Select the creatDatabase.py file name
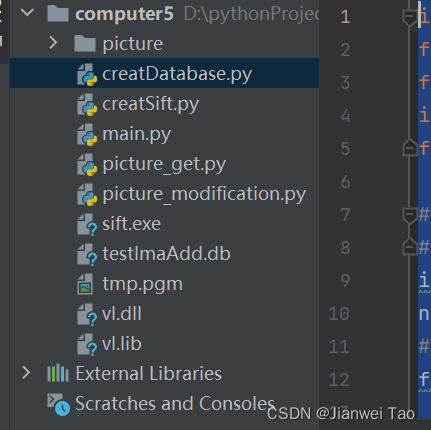This screenshot has width=431, height=430. coord(177,74)
